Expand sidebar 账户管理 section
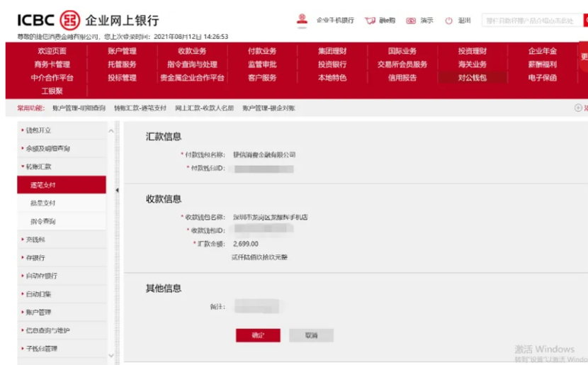 pos(62,312)
